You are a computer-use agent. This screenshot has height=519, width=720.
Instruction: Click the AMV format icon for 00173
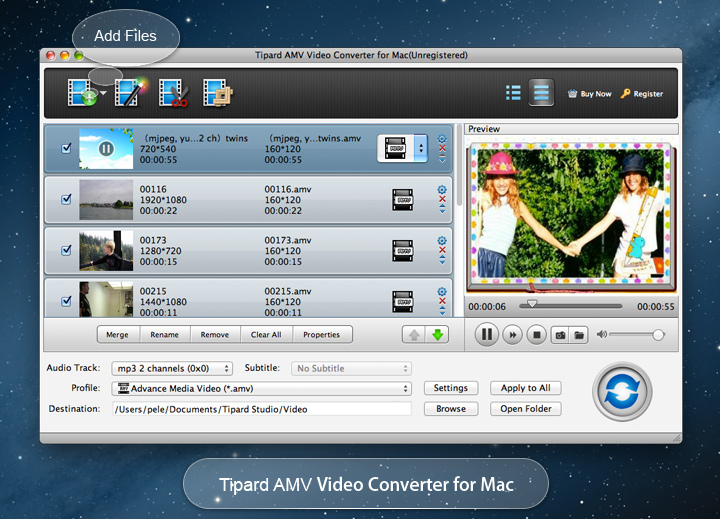pos(403,251)
